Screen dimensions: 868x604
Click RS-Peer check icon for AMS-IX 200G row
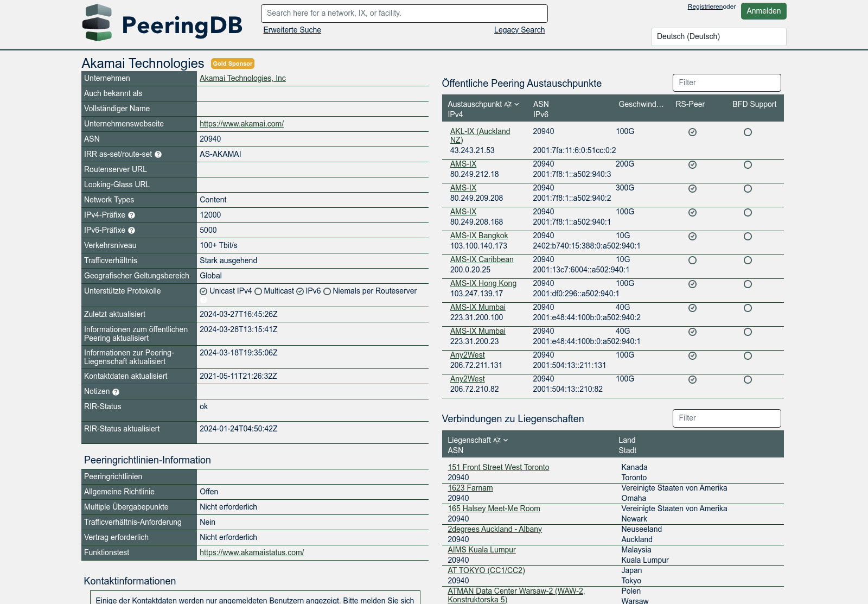(692, 165)
